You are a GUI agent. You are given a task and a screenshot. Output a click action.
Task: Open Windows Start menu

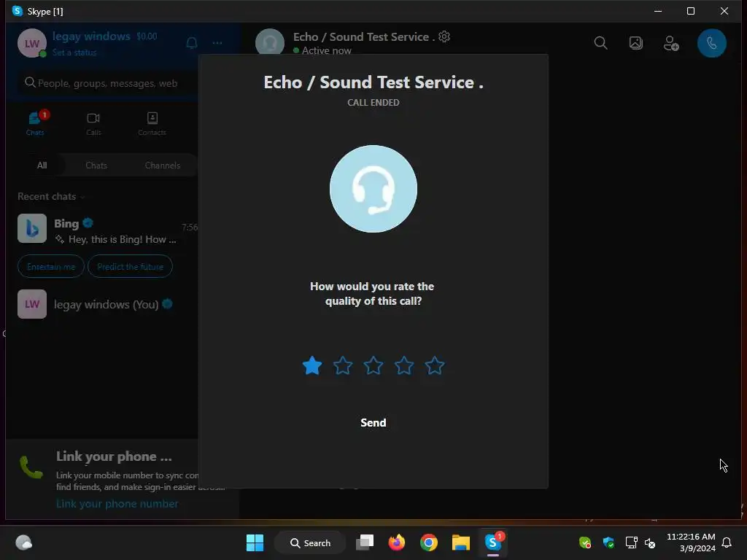click(255, 542)
